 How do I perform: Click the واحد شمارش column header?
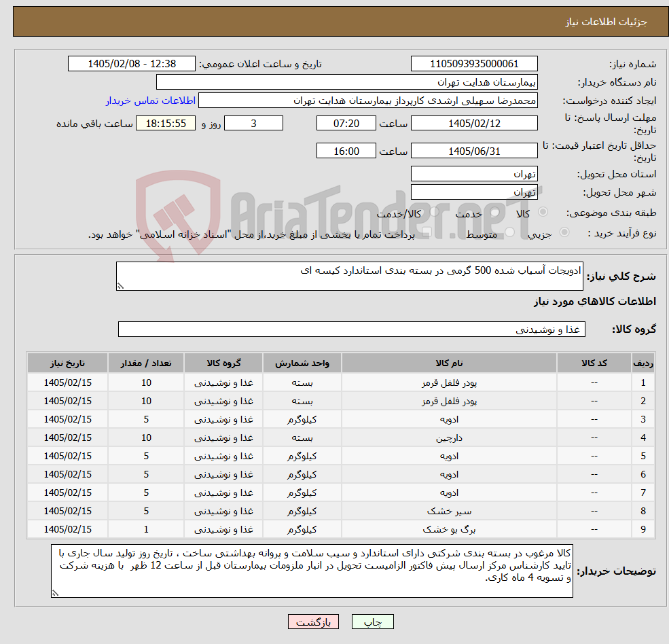[x=302, y=363]
